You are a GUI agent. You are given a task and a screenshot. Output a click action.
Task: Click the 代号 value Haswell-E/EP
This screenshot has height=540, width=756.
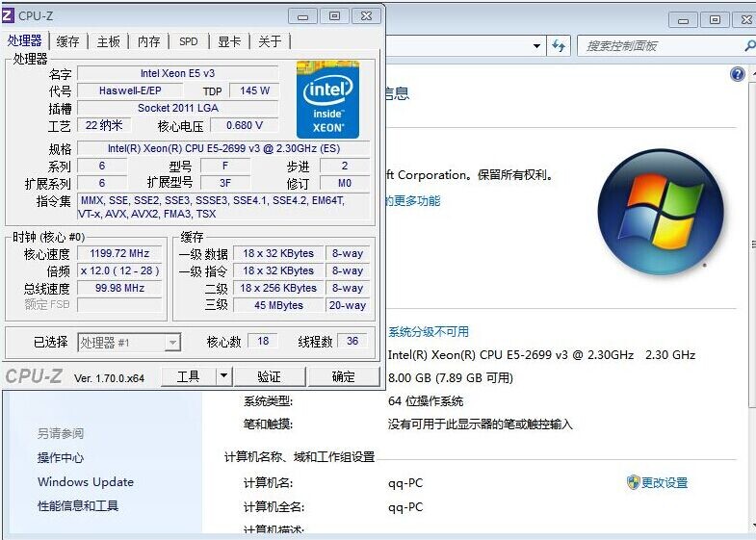coord(130,90)
